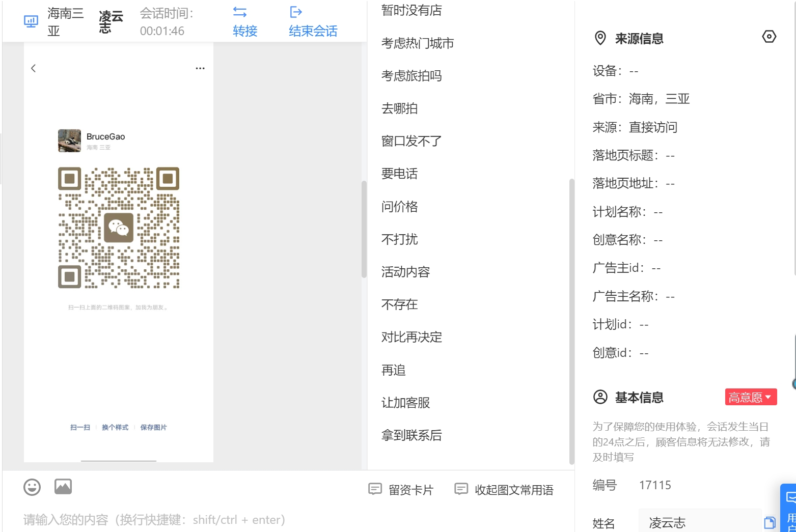Image resolution: width=796 pixels, height=532 pixels.
Task: Open the three-dot menu in QR image
Action: 200,68
